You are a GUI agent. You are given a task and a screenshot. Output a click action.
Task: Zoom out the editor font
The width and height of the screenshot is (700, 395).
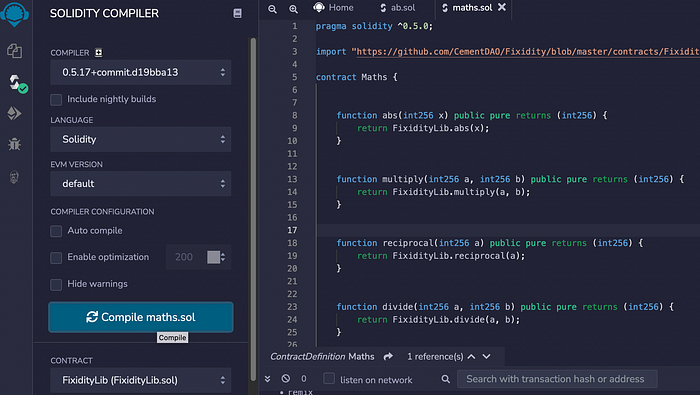[x=272, y=8]
